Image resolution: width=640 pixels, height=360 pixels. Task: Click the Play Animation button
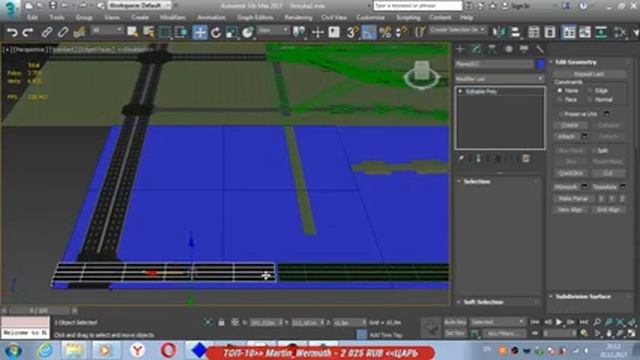coord(559,322)
